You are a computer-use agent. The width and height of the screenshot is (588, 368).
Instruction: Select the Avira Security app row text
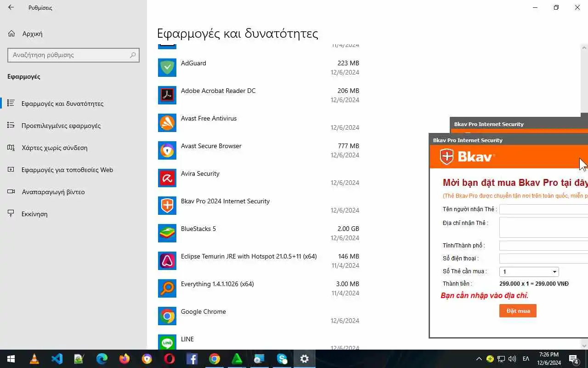(x=200, y=173)
